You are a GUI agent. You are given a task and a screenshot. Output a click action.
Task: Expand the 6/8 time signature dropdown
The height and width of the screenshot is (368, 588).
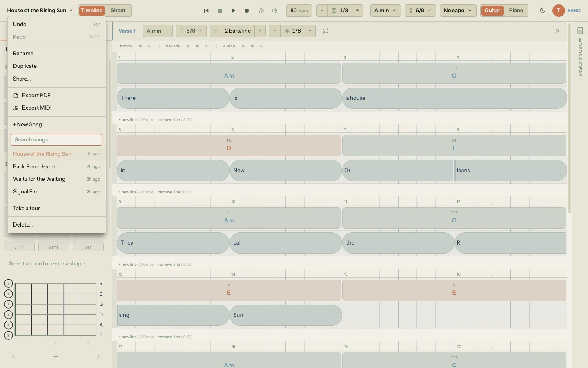tap(420, 11)
